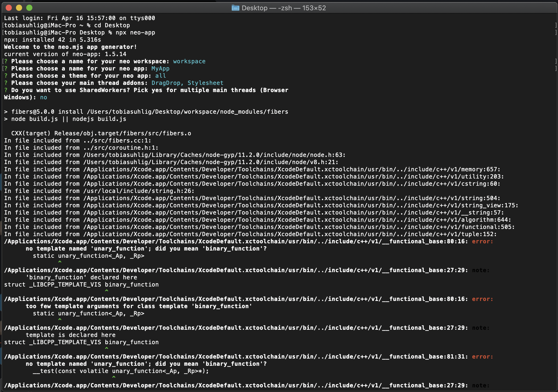Click the line ending 'node/v8.h:21:'
Viewport: 558px width, 392px height.
tap(171, 162)
